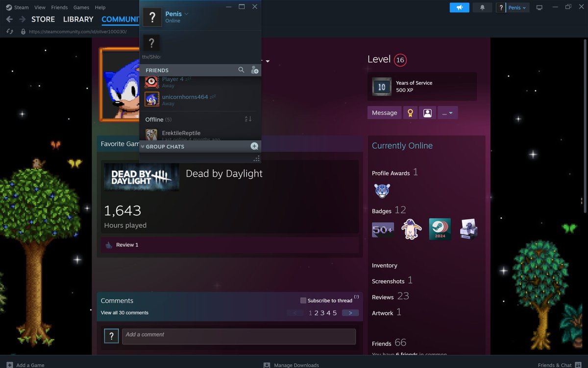Image resolution: width=588 pixels, height=368 pixels.
Task: Open the Steam menu
Action: click(22, 7)
